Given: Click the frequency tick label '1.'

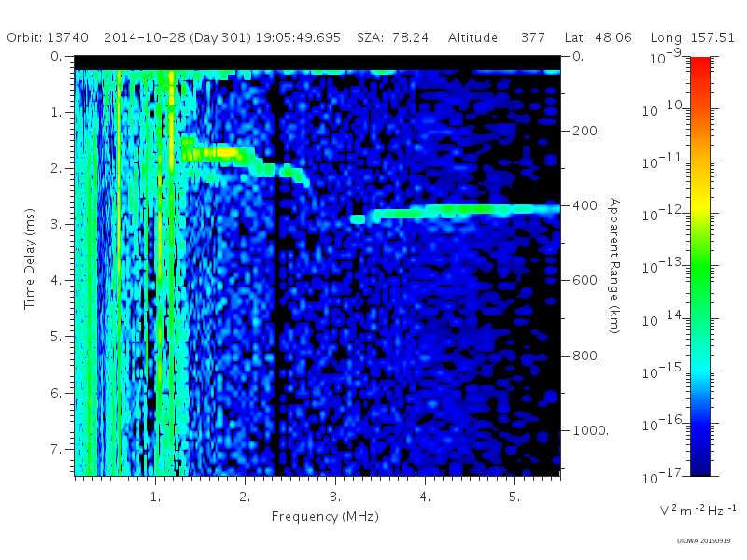Looking at the screenshot, I should [155, 497].
